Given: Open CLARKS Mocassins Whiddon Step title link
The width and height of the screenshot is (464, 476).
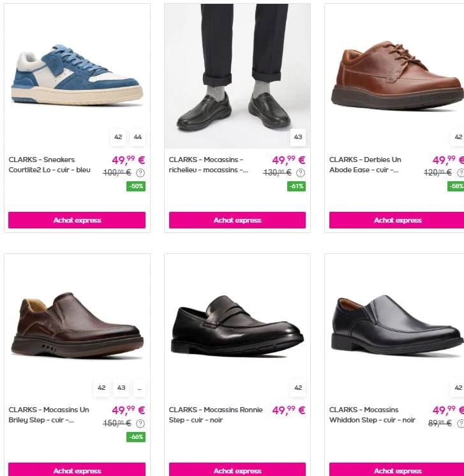Looking at the screenshot, I should [372, 415].
